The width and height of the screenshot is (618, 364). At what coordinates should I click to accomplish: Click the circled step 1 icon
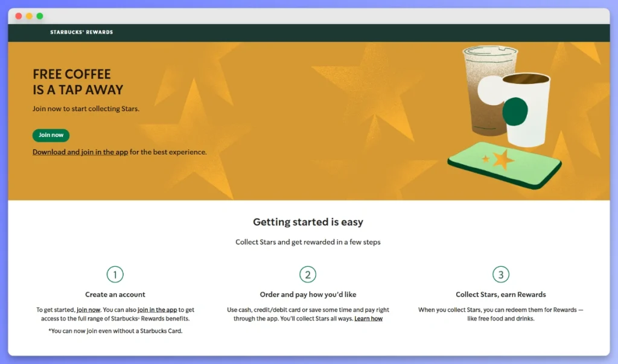[x=115, y=274]
